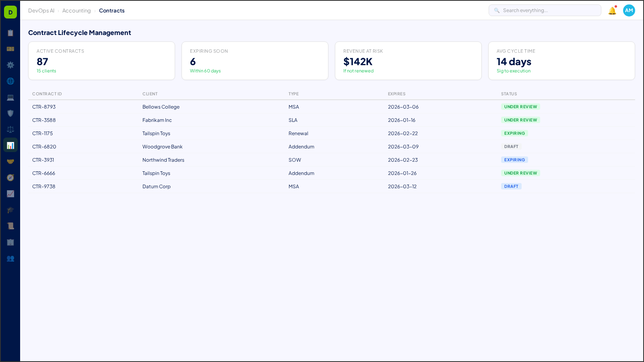Select the Contracts breadcrumb item
The height and width of the screenshot is (362, 644).
pyautogui.click(x=112, y=10)
